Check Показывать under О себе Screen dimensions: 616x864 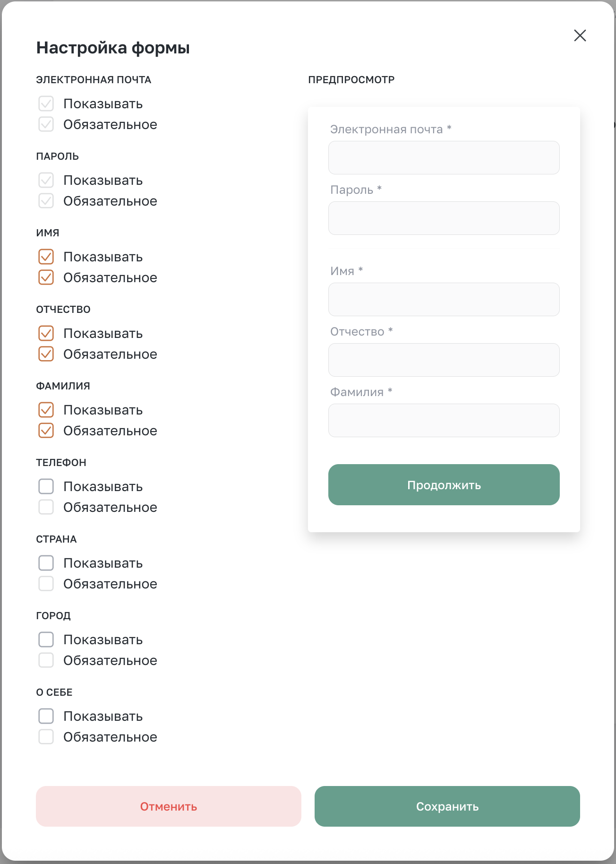[x=46, y=716]
